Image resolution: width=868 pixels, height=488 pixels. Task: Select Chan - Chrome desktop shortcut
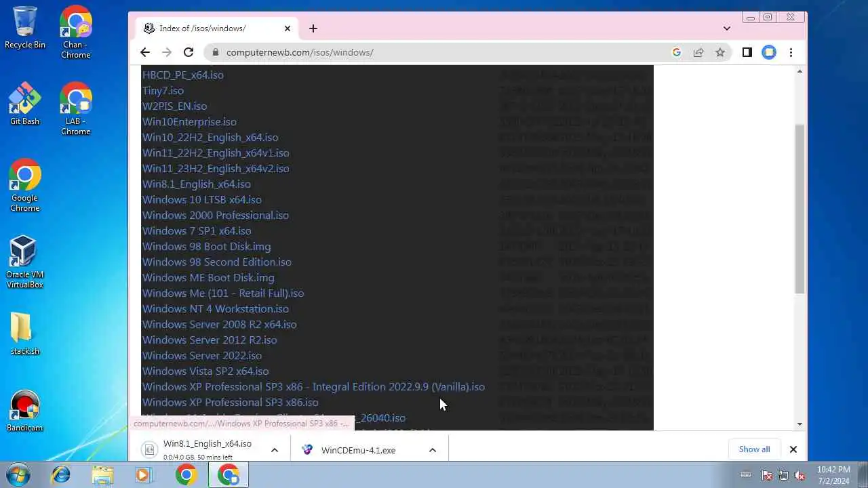[75, 32]
